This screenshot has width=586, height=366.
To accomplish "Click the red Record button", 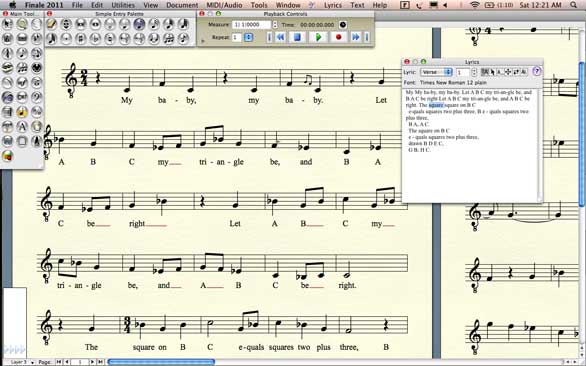I will [x=339, y=37].
